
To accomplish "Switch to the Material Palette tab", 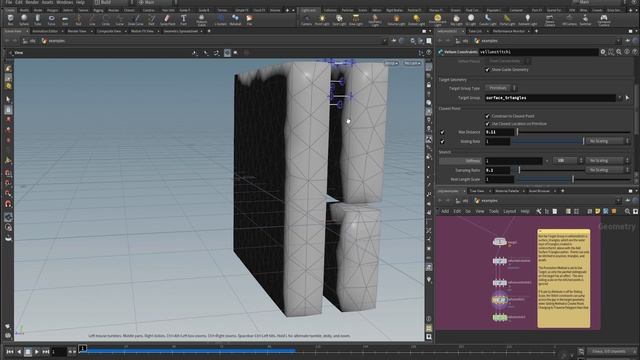I will tap(507, 191).
